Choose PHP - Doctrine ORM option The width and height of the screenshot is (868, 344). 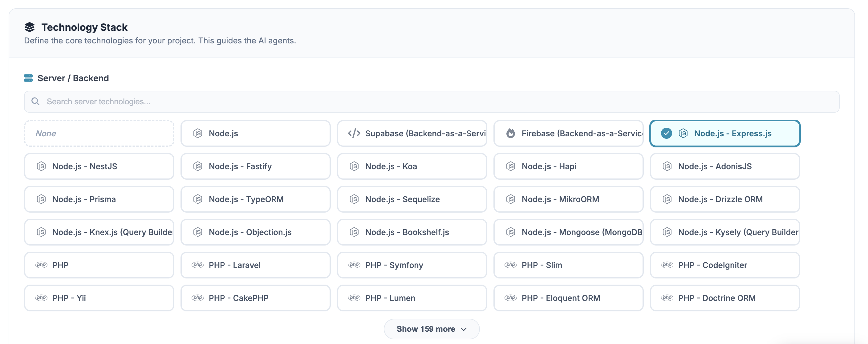(x=725, y=298)
